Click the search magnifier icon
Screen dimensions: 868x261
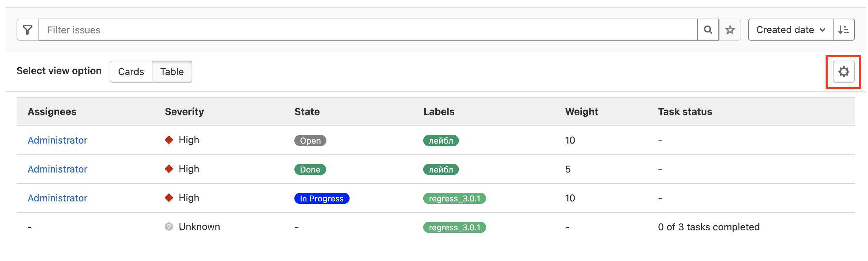[708, 30]
